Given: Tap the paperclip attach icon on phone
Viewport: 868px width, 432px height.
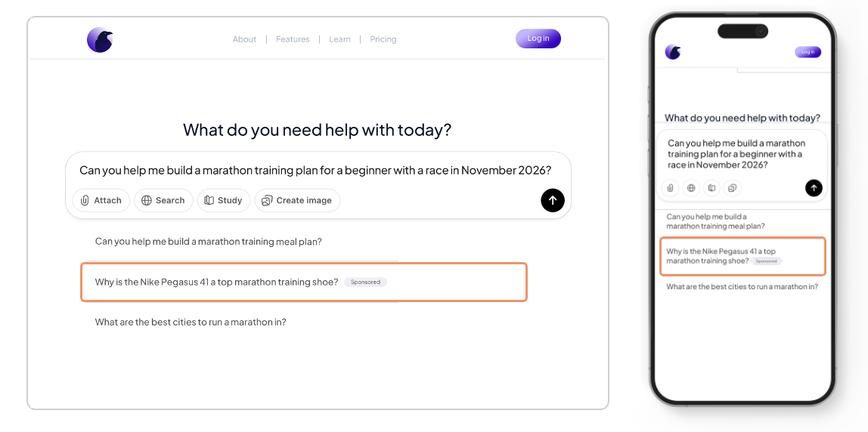Looking at the screenshot, I should point(669,187).
